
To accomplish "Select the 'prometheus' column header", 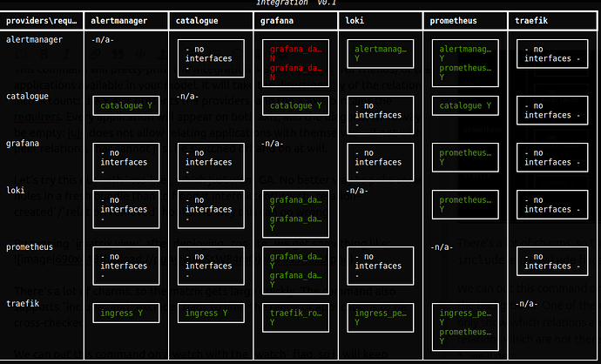I will click(465, 21).
